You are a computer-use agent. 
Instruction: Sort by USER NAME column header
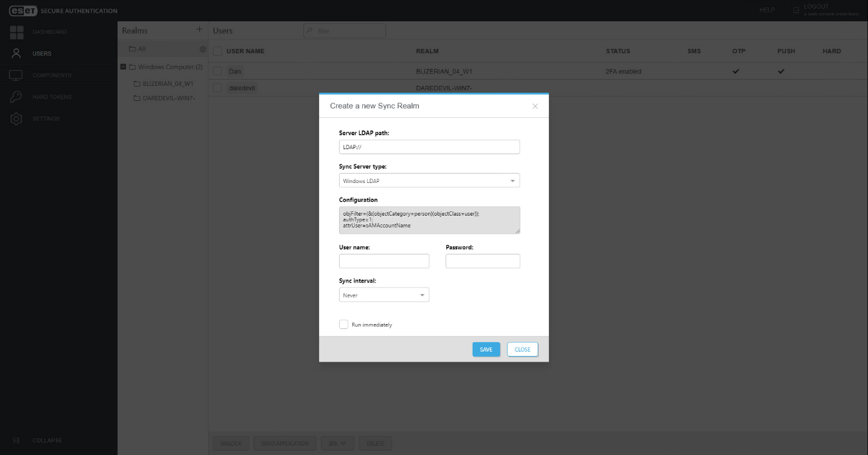pos(245,51)
